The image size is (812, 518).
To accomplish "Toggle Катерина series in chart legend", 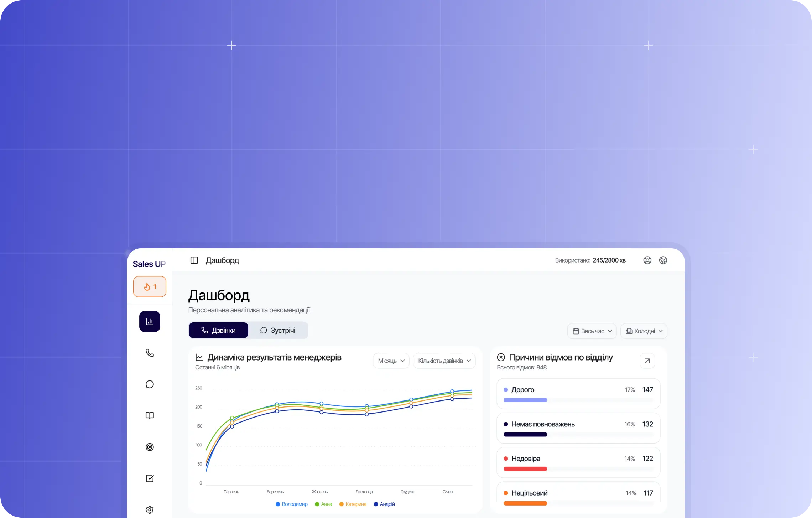I will tap(353, 504).
